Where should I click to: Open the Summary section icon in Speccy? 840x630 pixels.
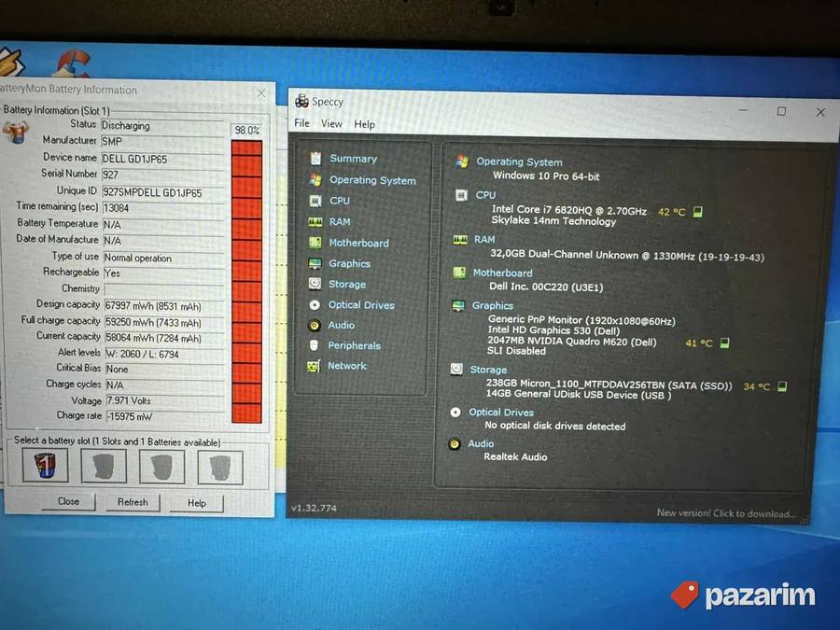(315, 158)
